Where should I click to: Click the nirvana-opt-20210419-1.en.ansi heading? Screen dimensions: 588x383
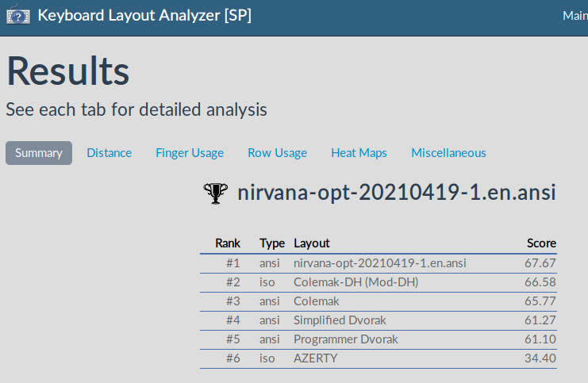pos(396,193)
